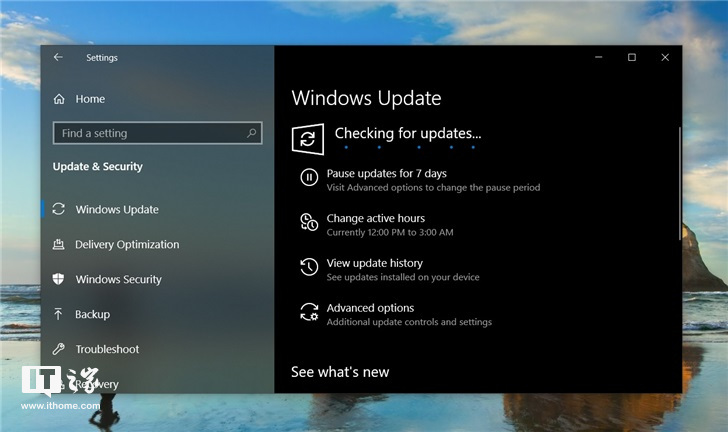This screenshot has width=728, height=432.
Task: Click the vertical scrollbar of update page
Action: pos(679,183)
